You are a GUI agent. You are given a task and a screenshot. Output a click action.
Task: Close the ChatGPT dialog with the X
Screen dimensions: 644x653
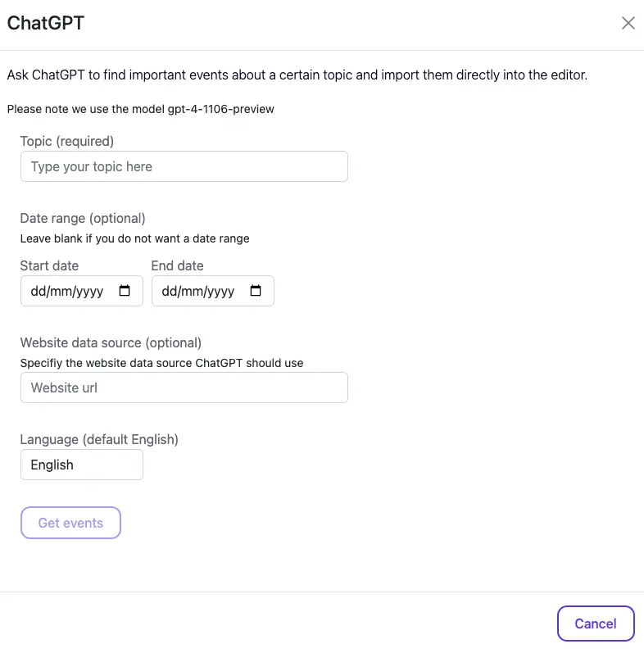click(628, 23)
